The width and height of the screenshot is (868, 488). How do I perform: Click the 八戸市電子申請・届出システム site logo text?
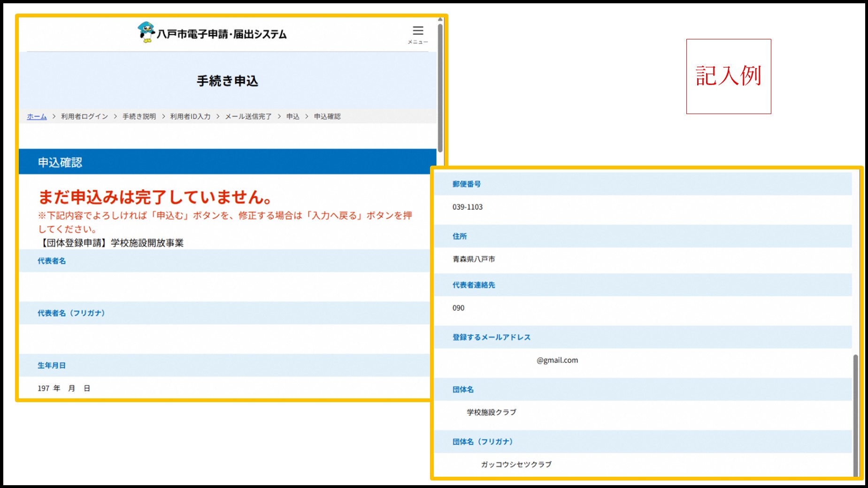click(221, 34)
